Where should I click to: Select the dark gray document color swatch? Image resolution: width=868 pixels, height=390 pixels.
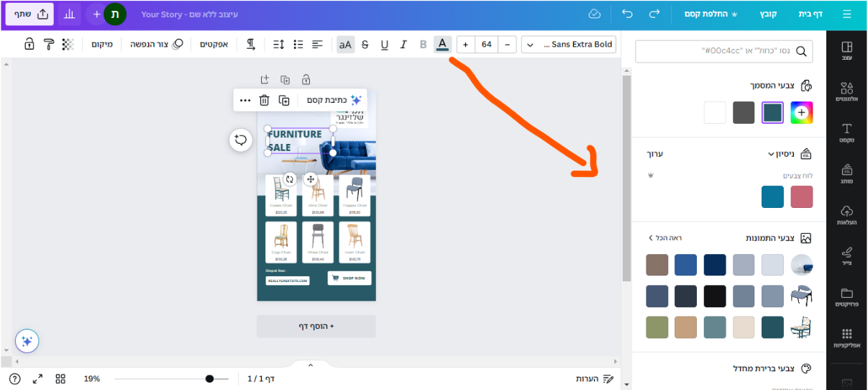pos(744,112)
